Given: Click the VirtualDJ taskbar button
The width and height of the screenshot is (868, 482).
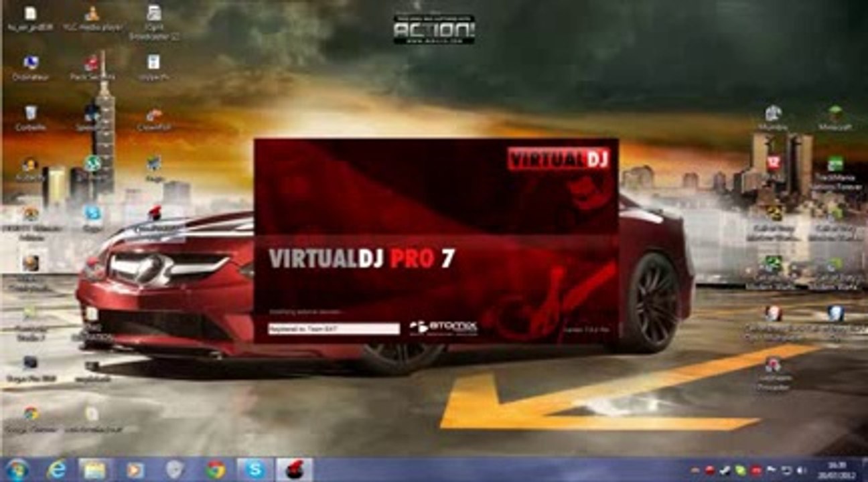Looking at the screenshot, I should coord(294,469).
